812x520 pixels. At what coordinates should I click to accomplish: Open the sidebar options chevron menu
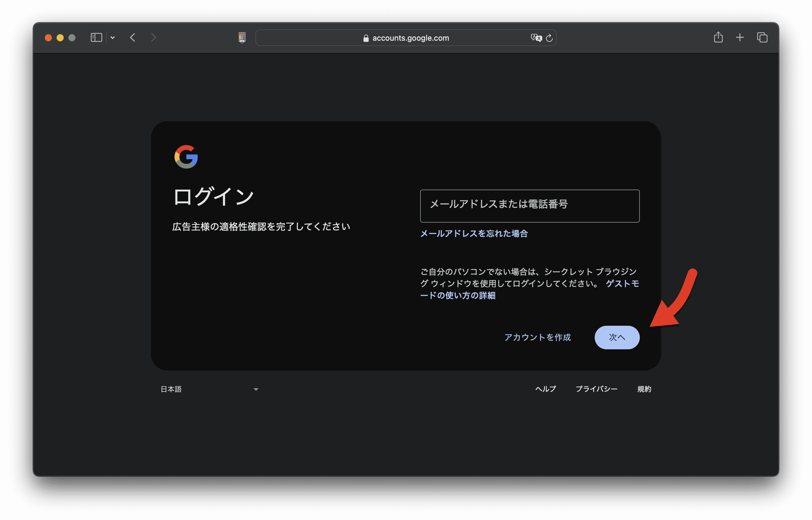113,38
